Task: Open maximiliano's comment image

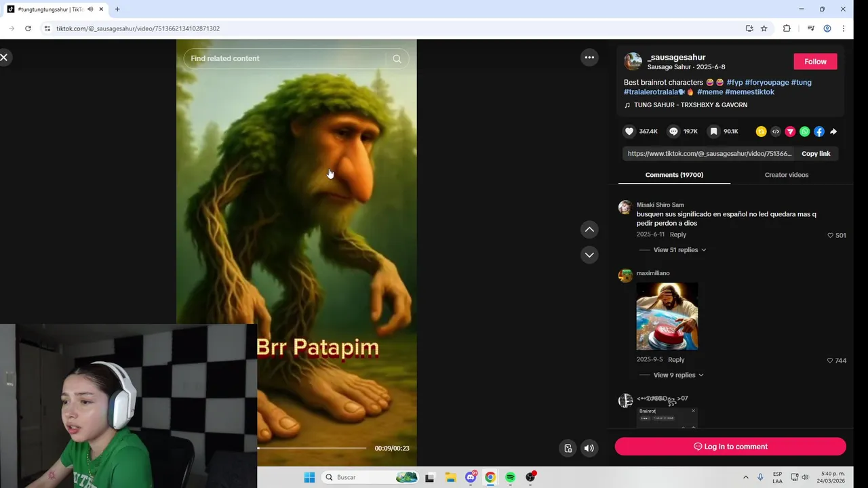Action: point(667,317)
